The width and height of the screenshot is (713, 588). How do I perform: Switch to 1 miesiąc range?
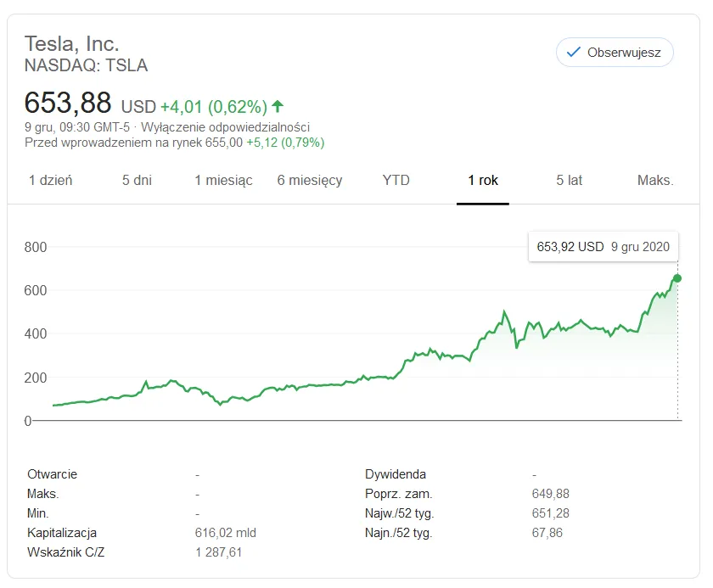(x=223, y=181)
